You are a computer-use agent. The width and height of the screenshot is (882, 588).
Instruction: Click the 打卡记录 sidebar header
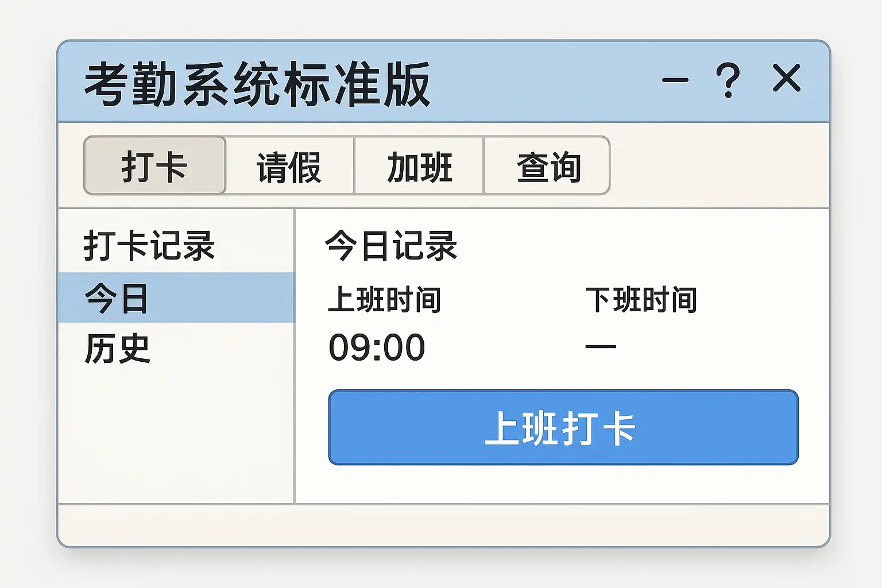click(149, 246)
